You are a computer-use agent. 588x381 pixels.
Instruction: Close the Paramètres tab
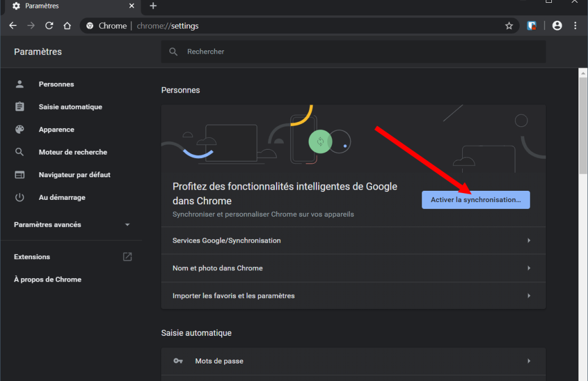pyautogui.click(x=131, y=6)
